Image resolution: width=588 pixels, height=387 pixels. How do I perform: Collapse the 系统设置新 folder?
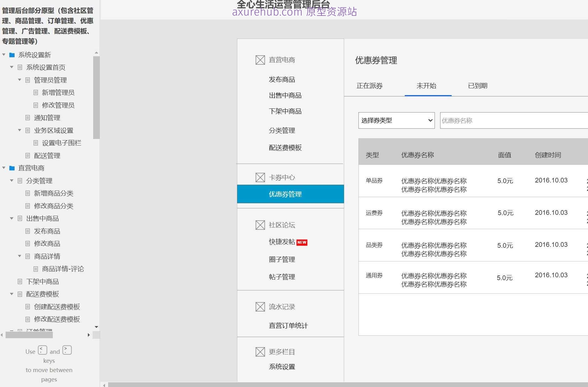(4, 55)
